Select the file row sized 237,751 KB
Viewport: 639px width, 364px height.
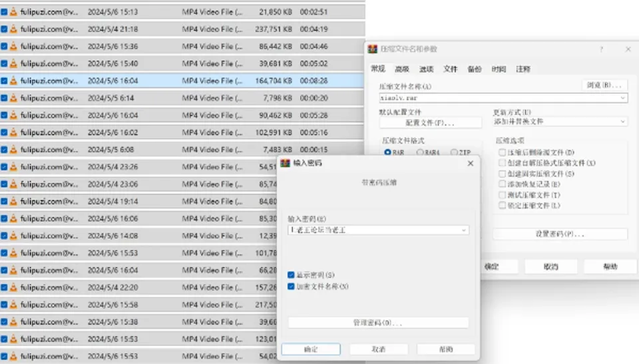[182, 29]
